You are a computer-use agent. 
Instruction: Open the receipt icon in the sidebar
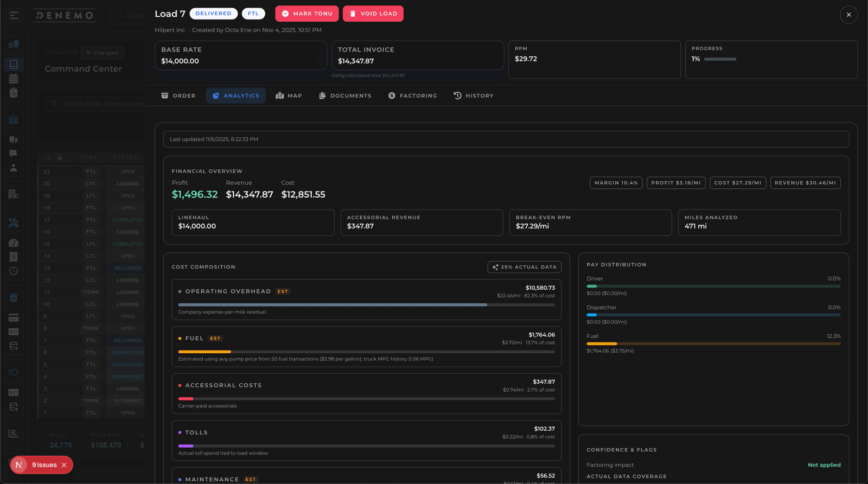(x=14, y=257)
